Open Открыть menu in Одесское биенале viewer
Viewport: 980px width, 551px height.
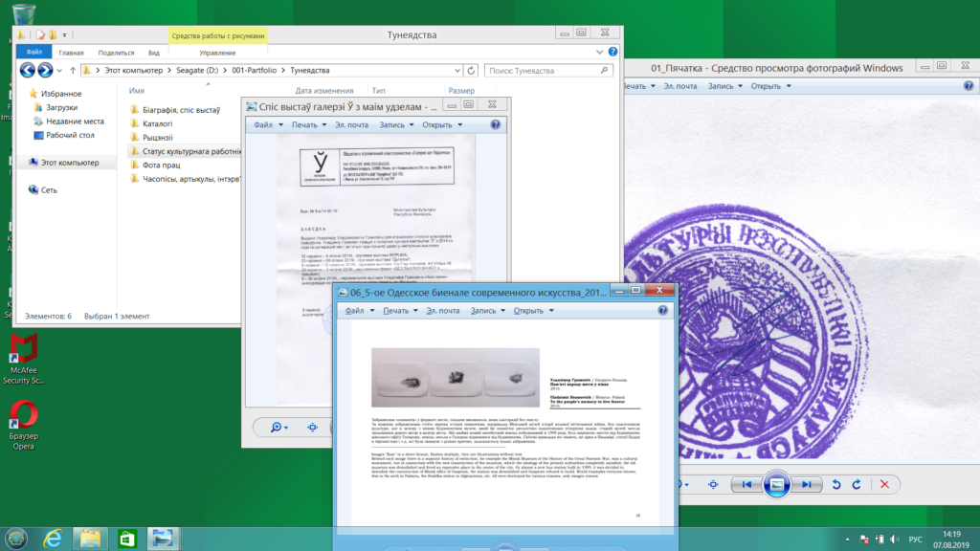click(x=534, y=311)
